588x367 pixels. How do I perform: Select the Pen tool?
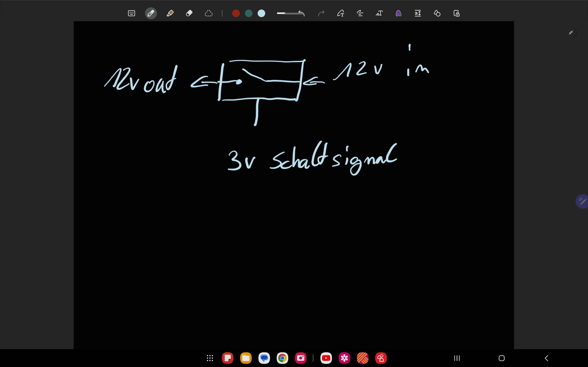151,13
